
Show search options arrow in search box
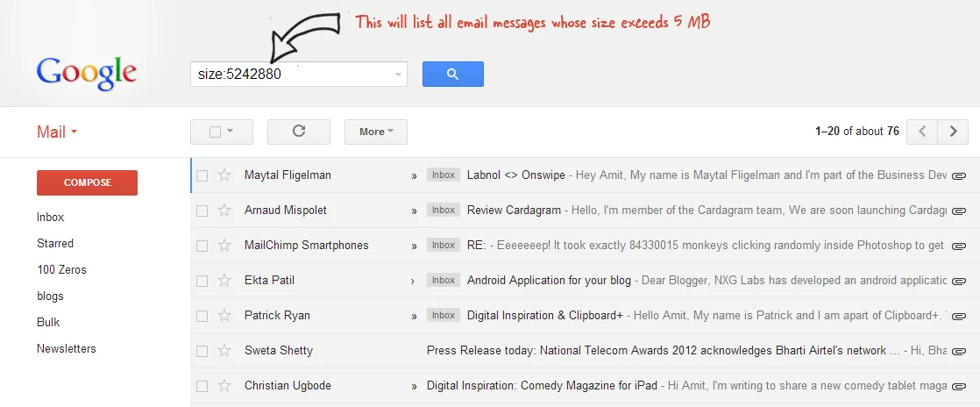[399, 75]
